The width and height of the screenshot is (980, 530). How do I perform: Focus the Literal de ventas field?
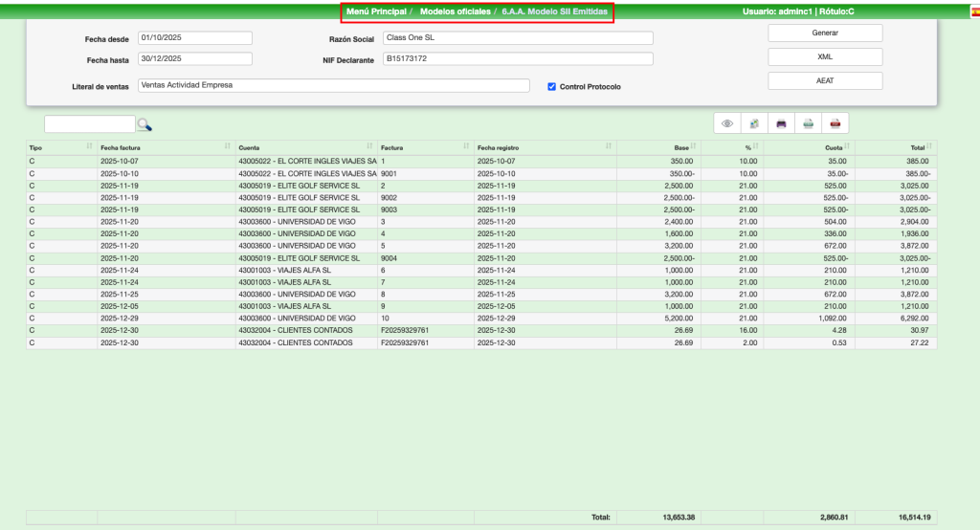click(x=332, y=85)
